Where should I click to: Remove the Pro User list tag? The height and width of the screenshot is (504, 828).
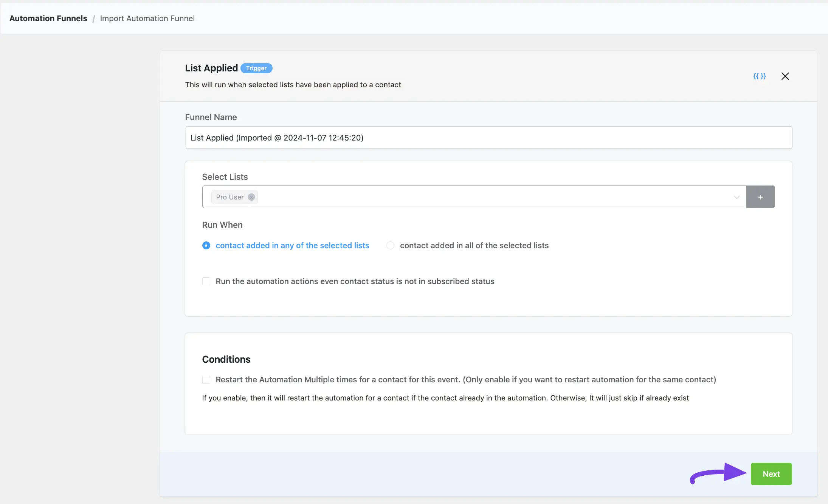[251, 197]
